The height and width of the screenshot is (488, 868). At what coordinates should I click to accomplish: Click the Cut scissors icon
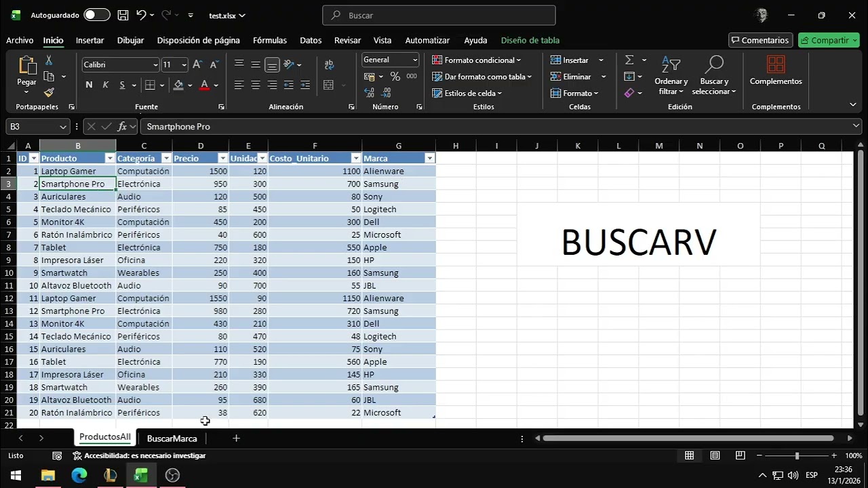point(49,61)
